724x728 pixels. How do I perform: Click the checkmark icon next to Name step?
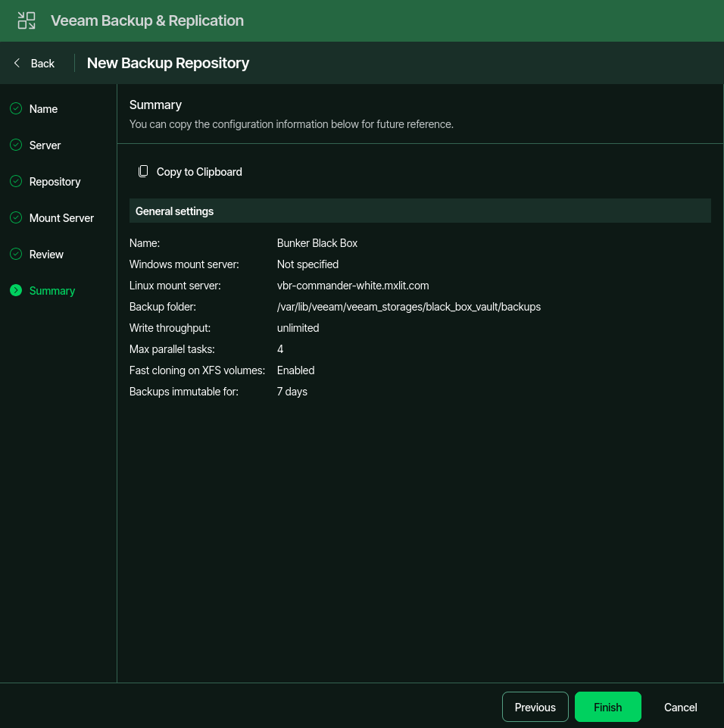click(x=16, y=108)
